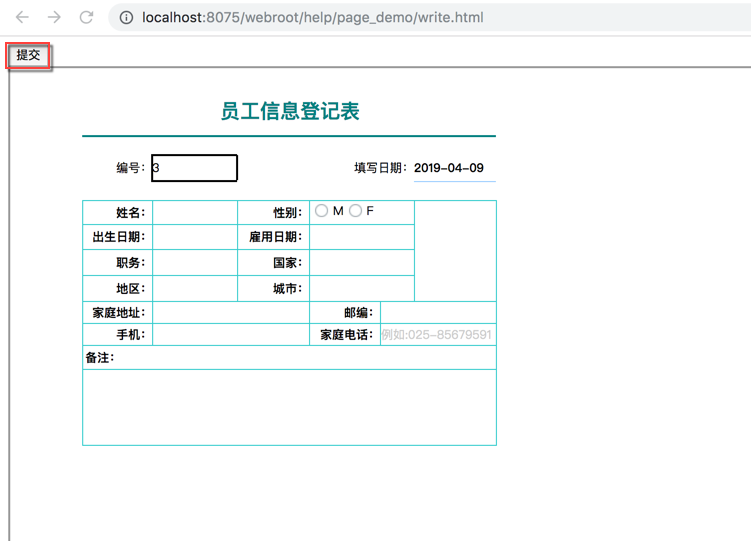Click the 手机 label
Image resolution: width=751 pixels, height=541 pixels.
130,335
